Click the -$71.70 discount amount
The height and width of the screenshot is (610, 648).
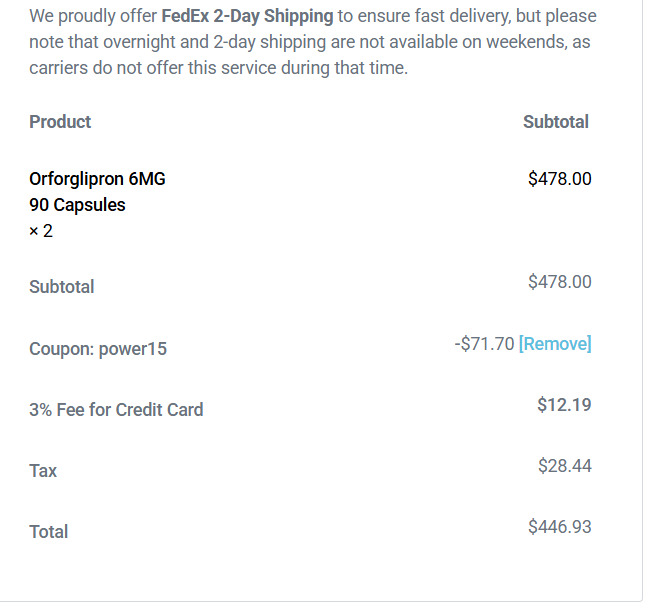(484, 344)
